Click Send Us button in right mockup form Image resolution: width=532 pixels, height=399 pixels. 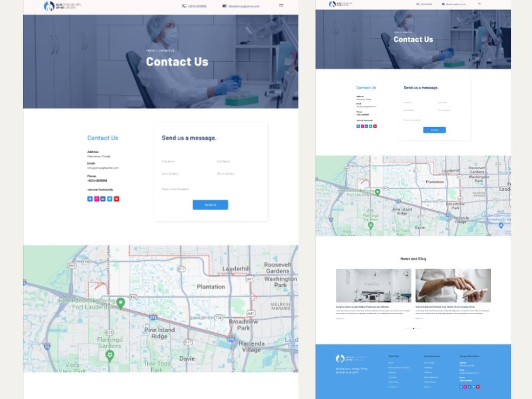pos(434,130)
